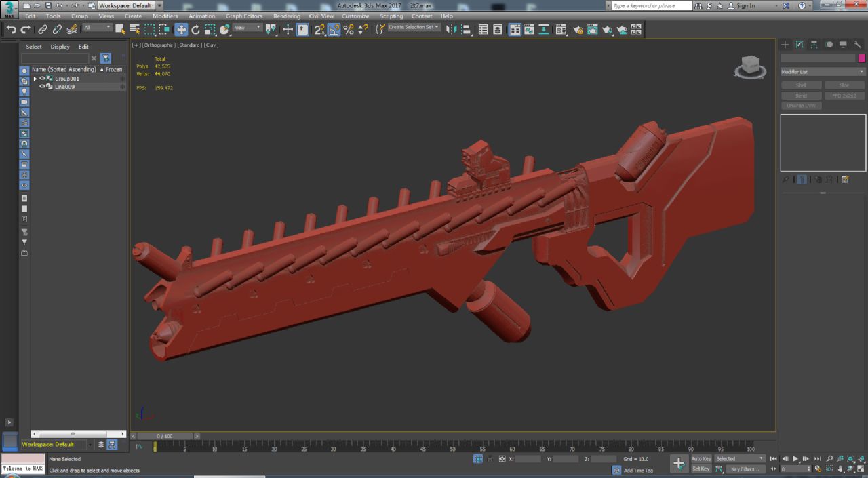
Task: Click the time slider 0 / 100 handle
Action: click(x=164, y=436)
